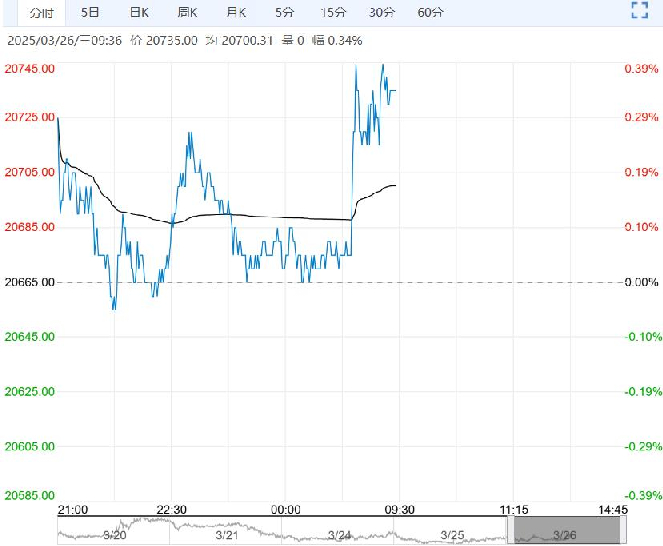Open the 月K monthly tab

[236, 12]
